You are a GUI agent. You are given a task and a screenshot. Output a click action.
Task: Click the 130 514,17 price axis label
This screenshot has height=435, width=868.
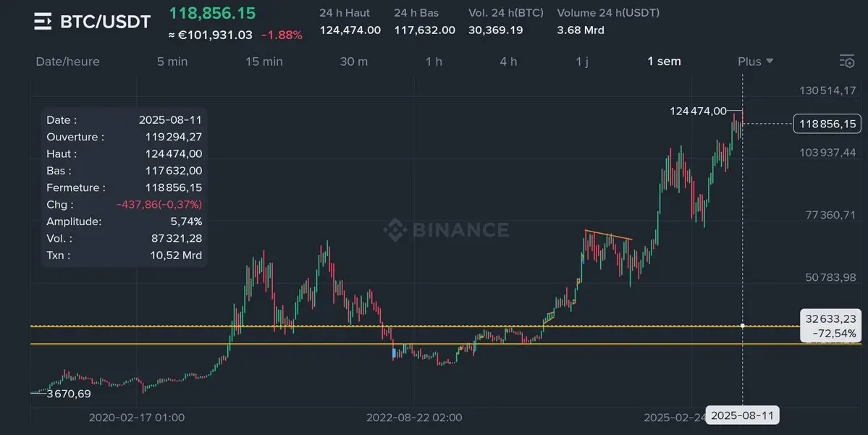pyautogui.click(x=827, y=90)
